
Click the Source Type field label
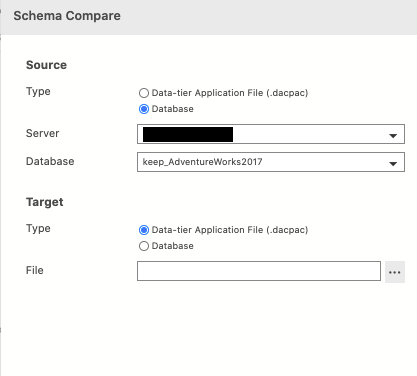38,91
